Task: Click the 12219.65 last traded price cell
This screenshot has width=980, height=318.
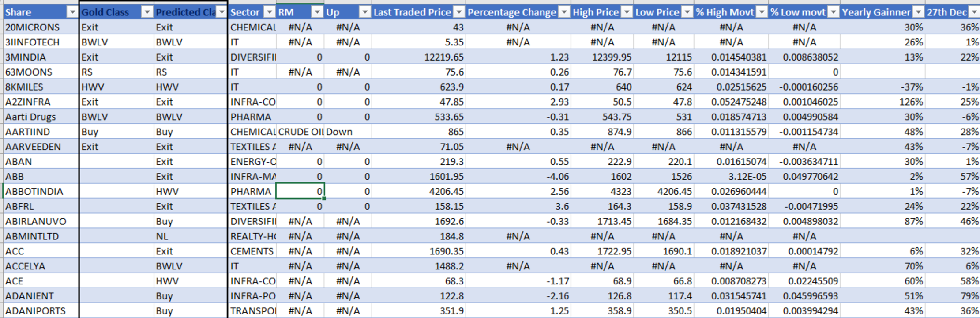Action: point(418,57)
